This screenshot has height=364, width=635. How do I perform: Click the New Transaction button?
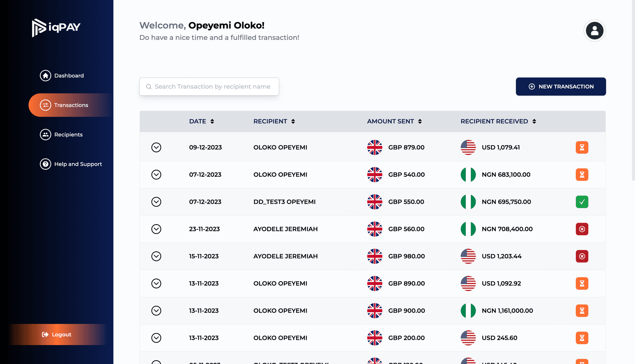click(x=561, y=87)
